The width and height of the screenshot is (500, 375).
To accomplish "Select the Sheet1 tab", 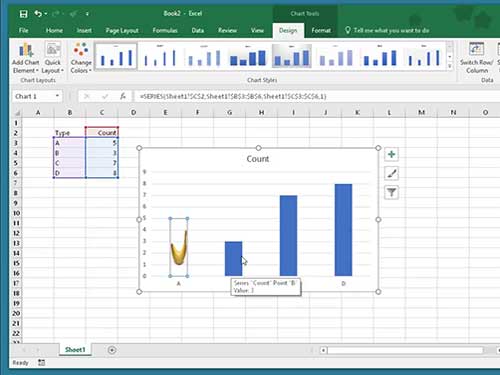I will [75, 350].
